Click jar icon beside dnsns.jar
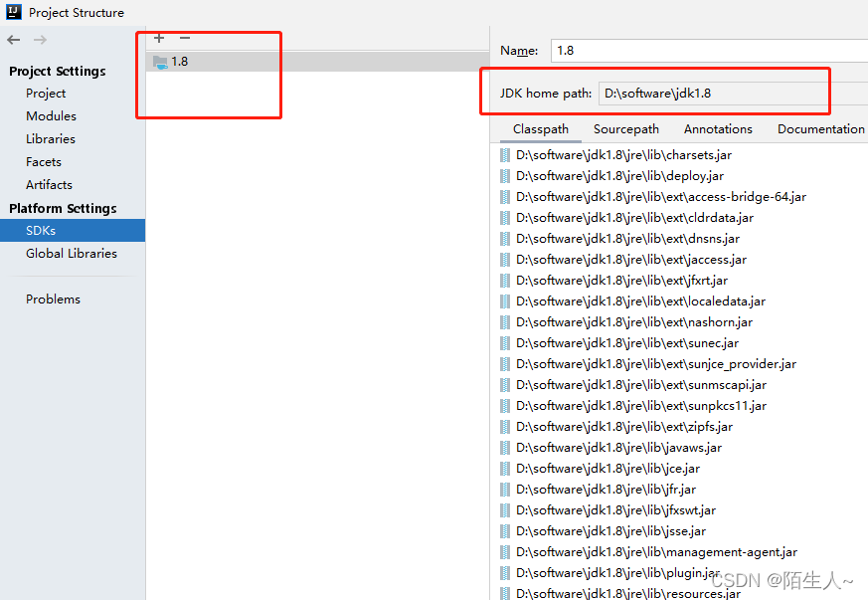The image size is (868, 600). coord(505,239)
